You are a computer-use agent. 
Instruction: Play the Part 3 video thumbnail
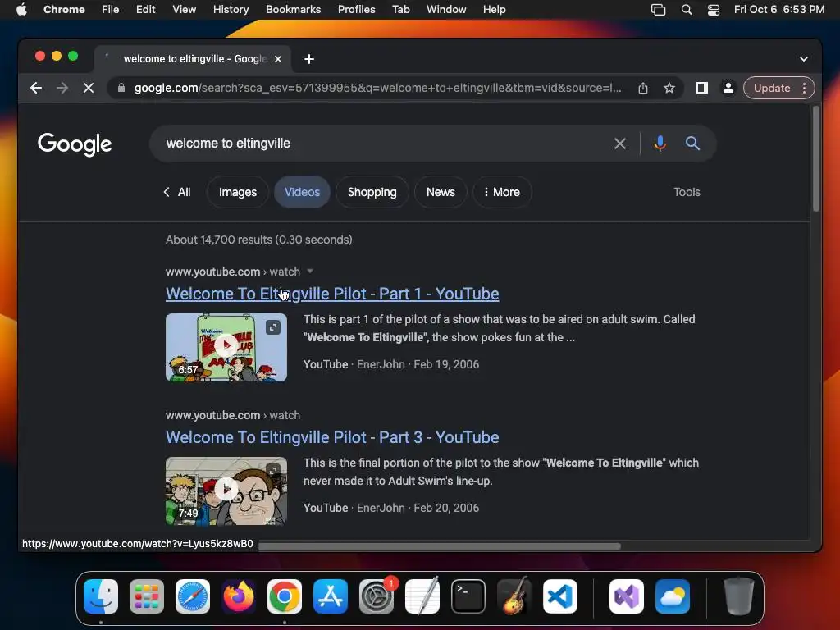pyautogui.click(x=226, y=490)
